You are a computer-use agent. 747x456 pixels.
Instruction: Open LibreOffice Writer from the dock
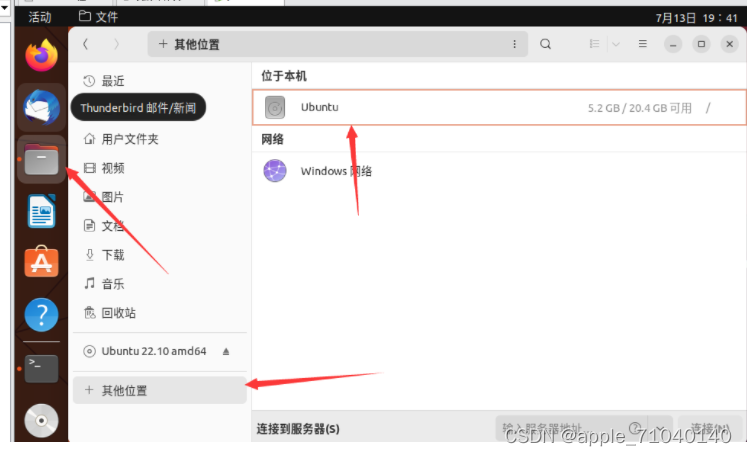click(x=41, y=211)
